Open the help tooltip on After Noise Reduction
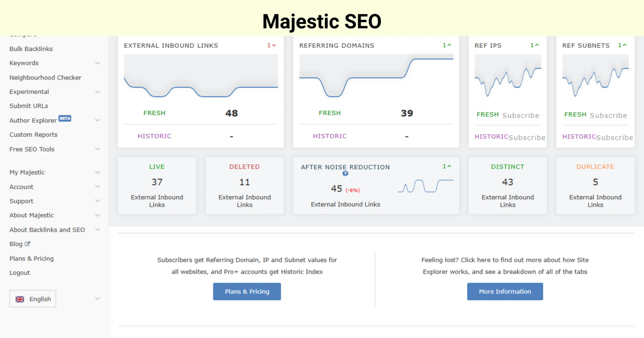Screen dimensions: 644x338 coord(345,174)
